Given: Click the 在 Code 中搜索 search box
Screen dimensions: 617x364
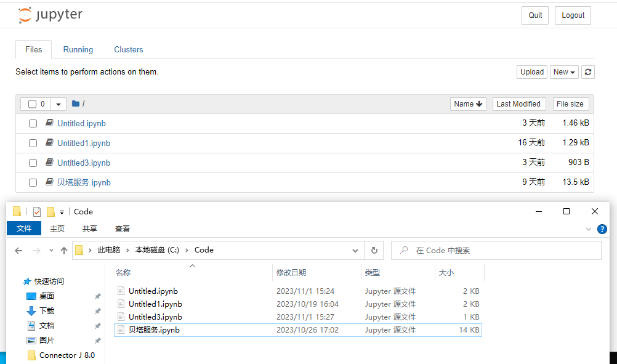Looking at the screenshot, I should [499, 250].
